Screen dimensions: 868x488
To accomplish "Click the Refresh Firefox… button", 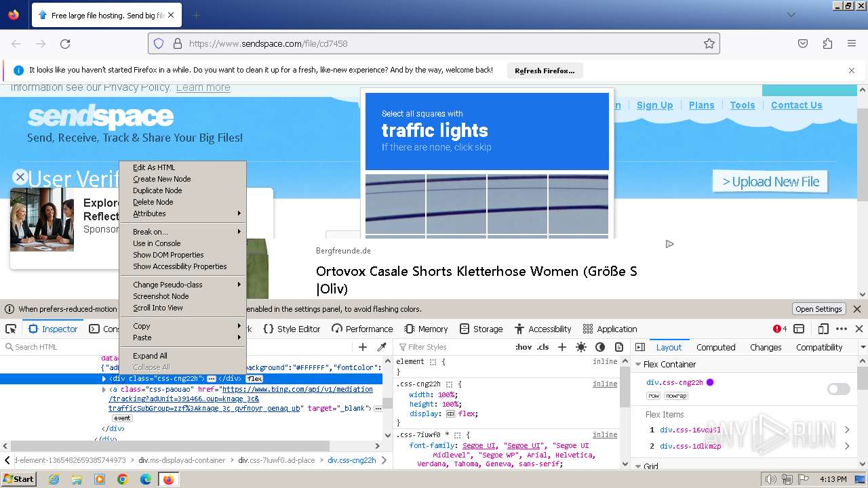I will [545, 70].
